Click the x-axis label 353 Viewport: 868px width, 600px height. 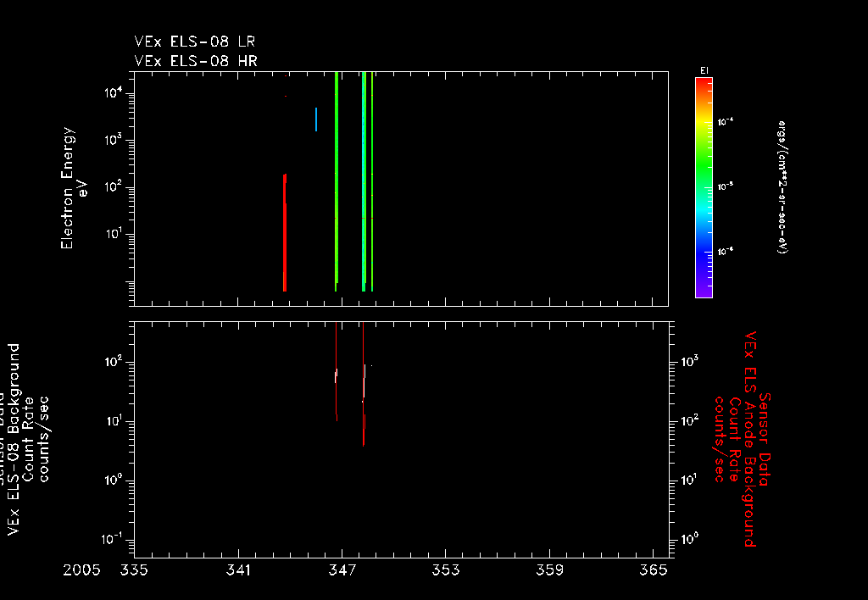(x=446, y=570)
